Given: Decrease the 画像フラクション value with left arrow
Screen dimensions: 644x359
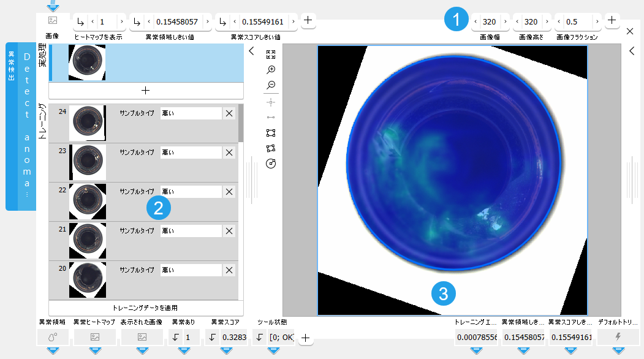Looking at the screenshot, I should click(559, 22).
